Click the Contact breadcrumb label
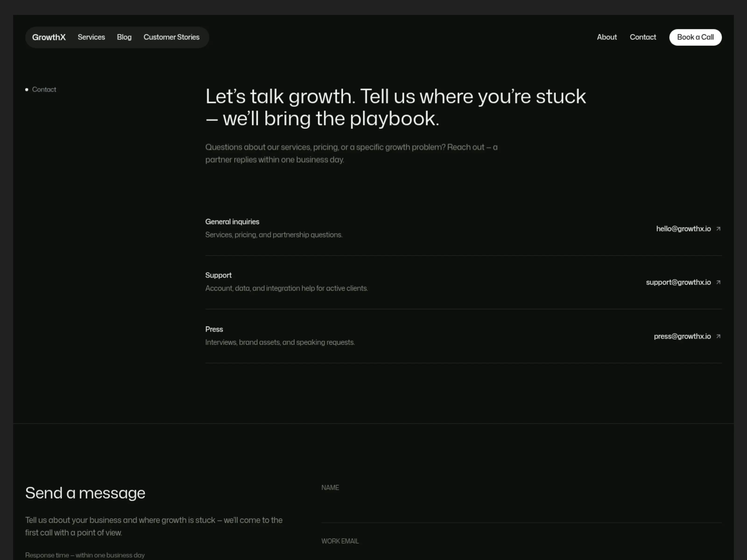This screenshot has width=747, height=560. click(44, 89)
